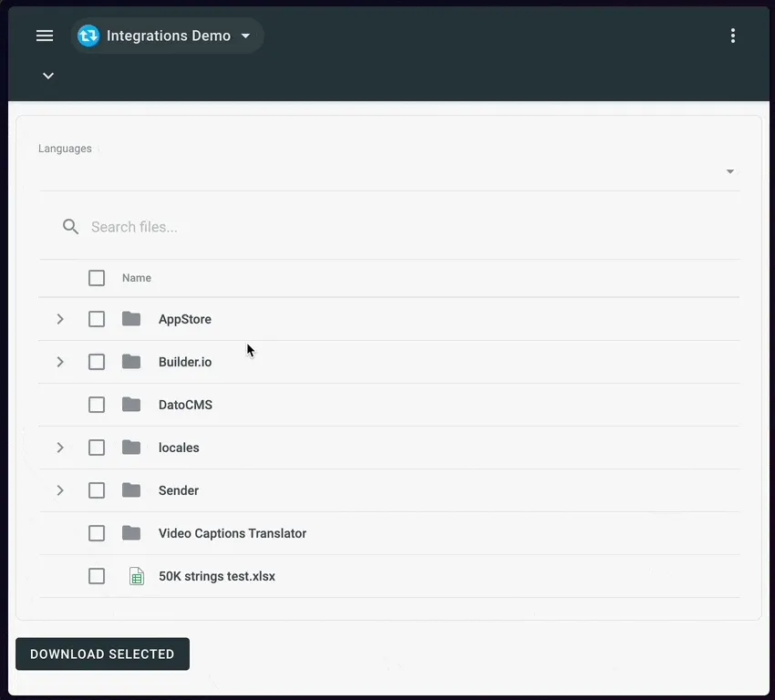Screen dimensions: 775x700
Task: Click the Video Captions Translator folder icon
Action: click(131, 532)
